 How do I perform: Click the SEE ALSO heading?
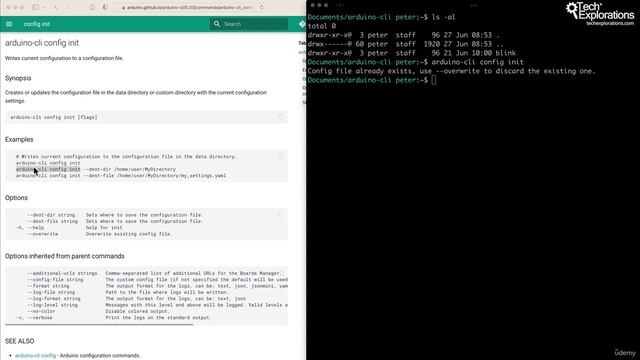20,341
